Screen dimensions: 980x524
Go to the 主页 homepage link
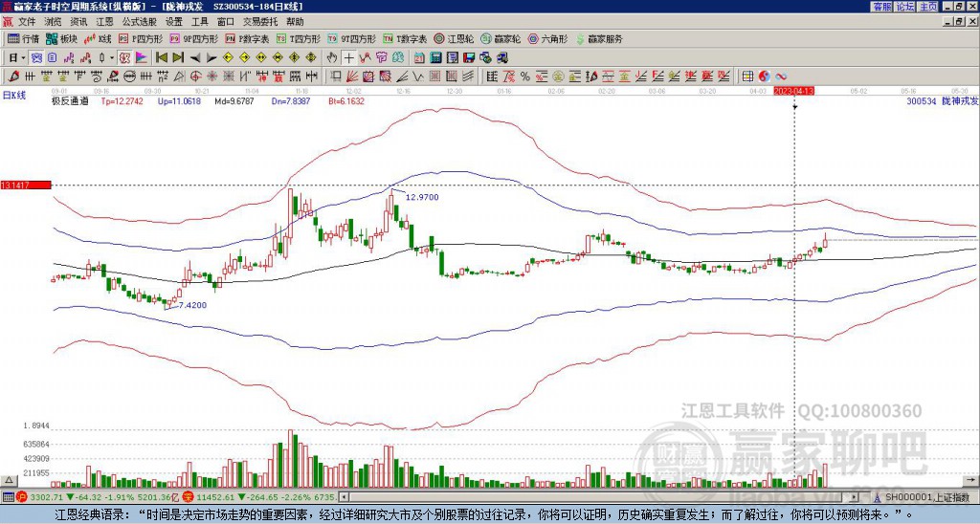pyautogui.click(x=928, y=7)
